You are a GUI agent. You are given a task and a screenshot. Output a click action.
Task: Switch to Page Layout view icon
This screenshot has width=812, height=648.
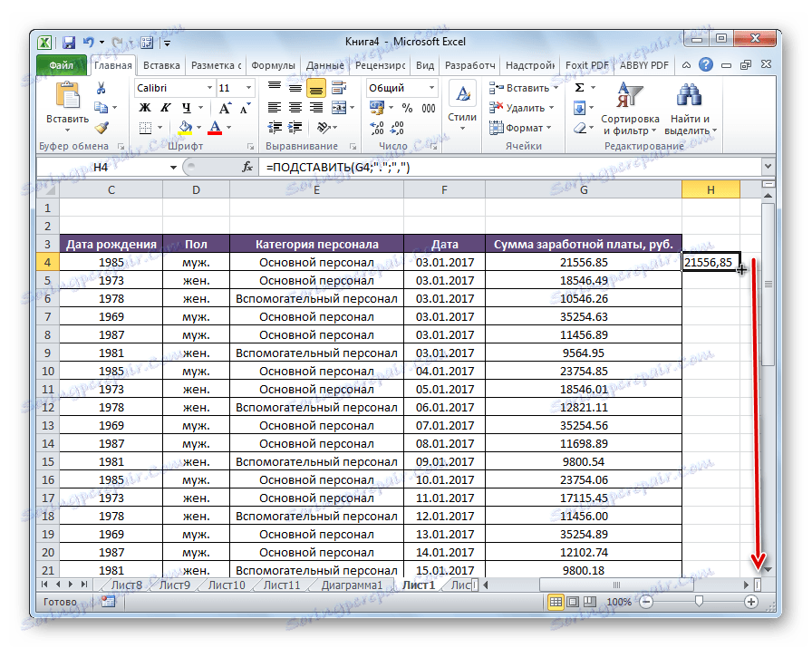(x=573, y=602)
